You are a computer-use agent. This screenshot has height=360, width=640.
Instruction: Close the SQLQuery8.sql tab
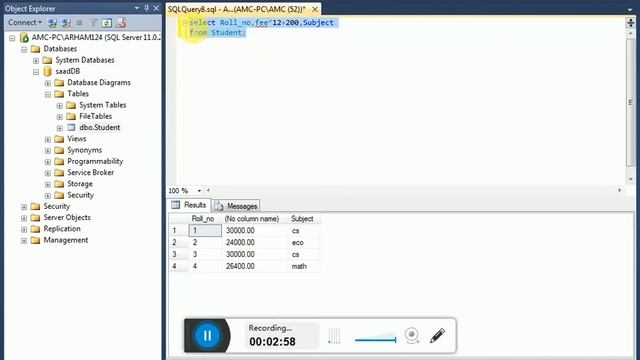(315, 9)
